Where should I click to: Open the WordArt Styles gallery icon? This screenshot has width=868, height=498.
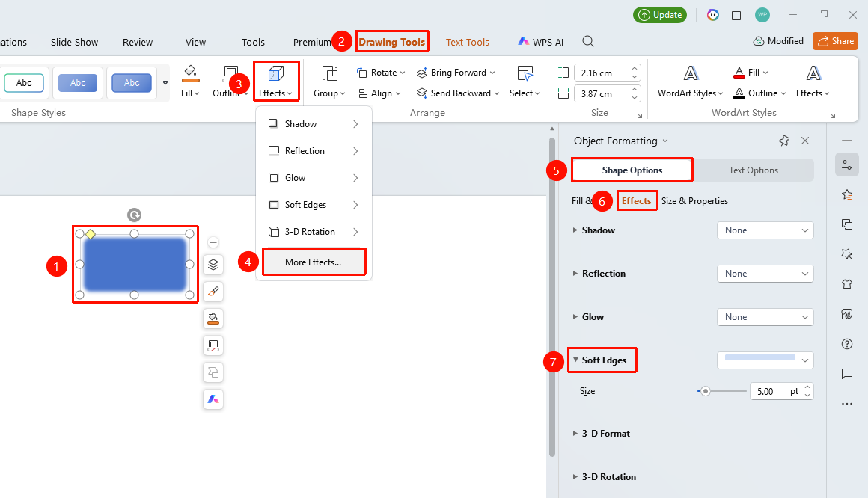click(x=691, y=73)
